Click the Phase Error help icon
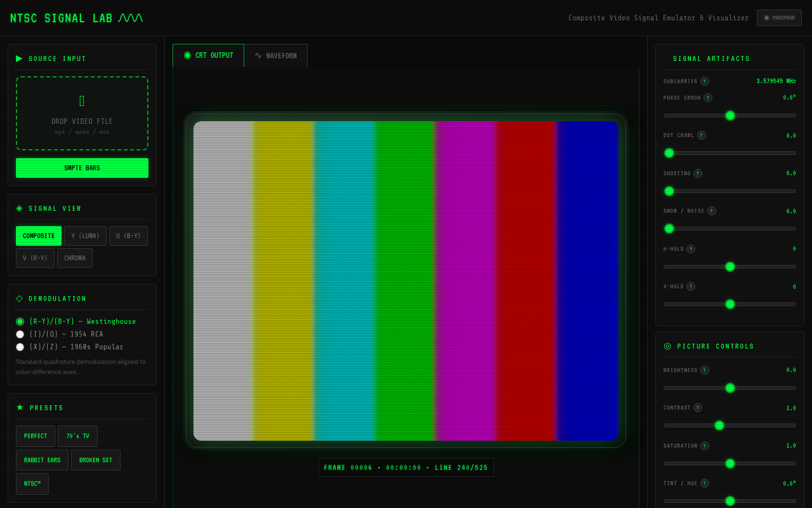Viewport: 812px width, 508px height. pos(709,98)
